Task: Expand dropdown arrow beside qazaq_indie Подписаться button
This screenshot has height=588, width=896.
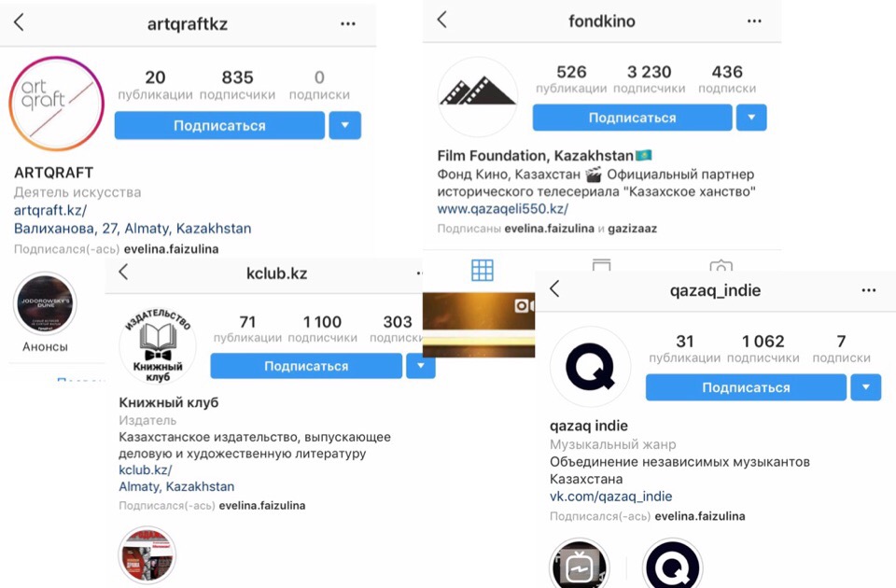Action: tap(866, 387)
